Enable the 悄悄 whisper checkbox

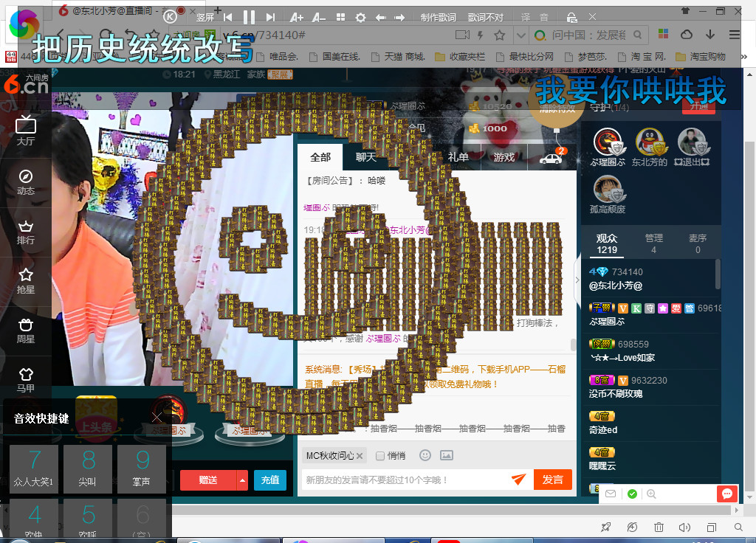coord(380,456)
